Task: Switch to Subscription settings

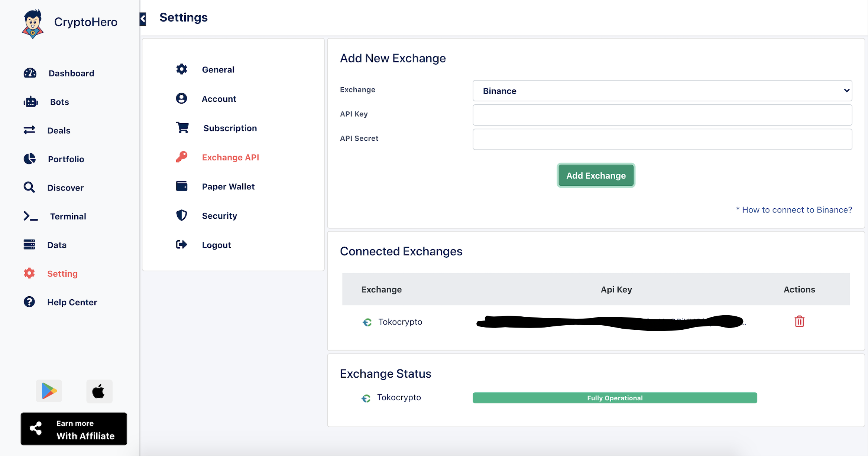Action: (230, 128)
